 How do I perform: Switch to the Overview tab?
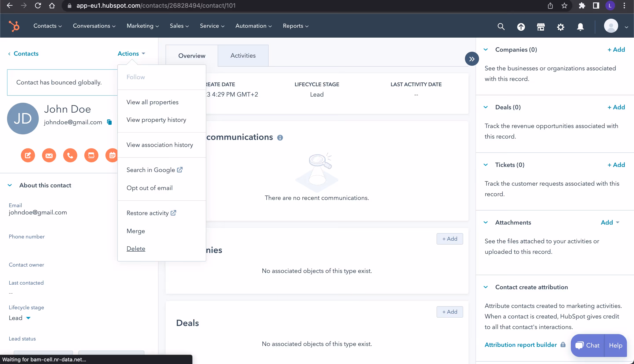192,55
